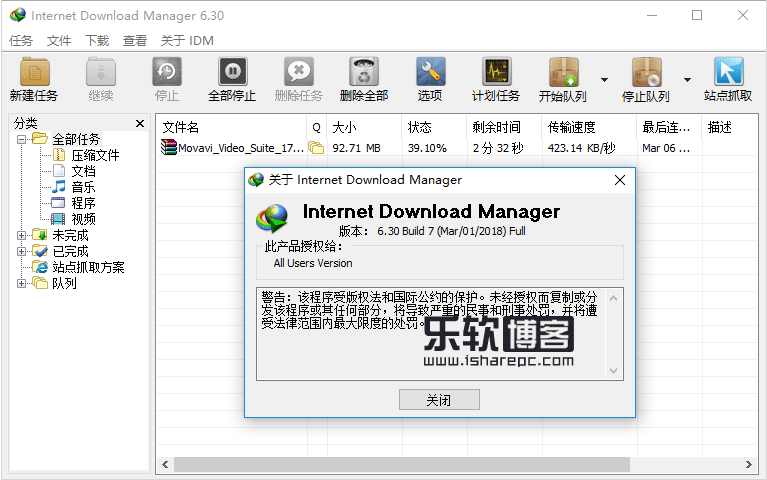
Task: Click the horizontal scrollbar right arrow
Action: coord(749,464)
